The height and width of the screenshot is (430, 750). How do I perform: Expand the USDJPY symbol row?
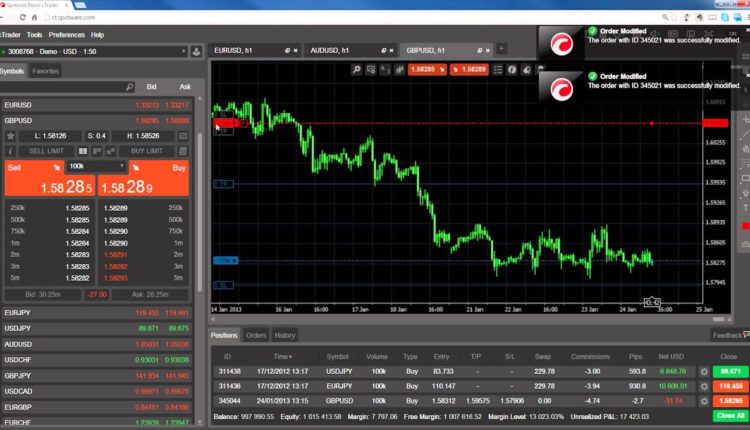point(97,329)
